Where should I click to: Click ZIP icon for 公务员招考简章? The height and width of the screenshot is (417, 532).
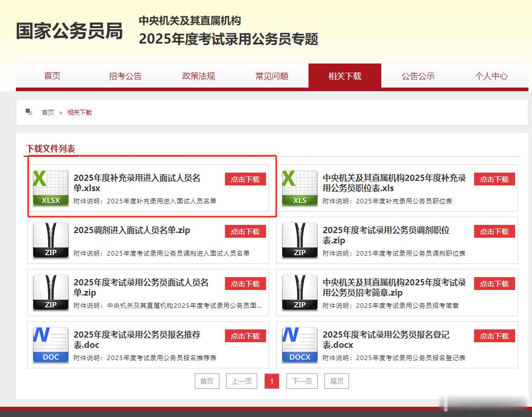point(299,293)
